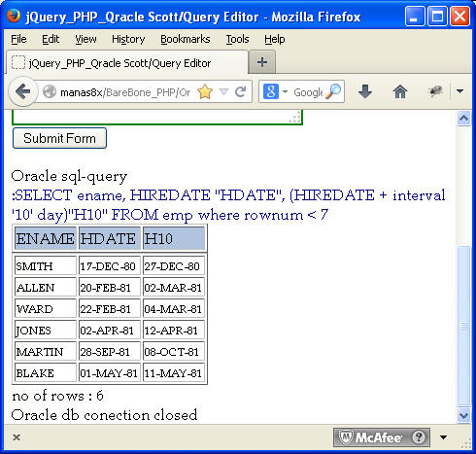Click the Submit Form button

point(59,138)
